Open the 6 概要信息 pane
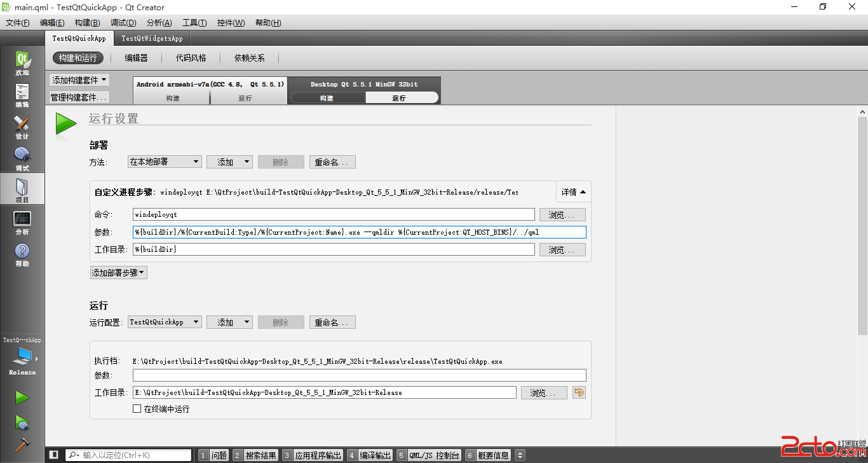Screen dimensions: 868x463 tap(488, 455)
